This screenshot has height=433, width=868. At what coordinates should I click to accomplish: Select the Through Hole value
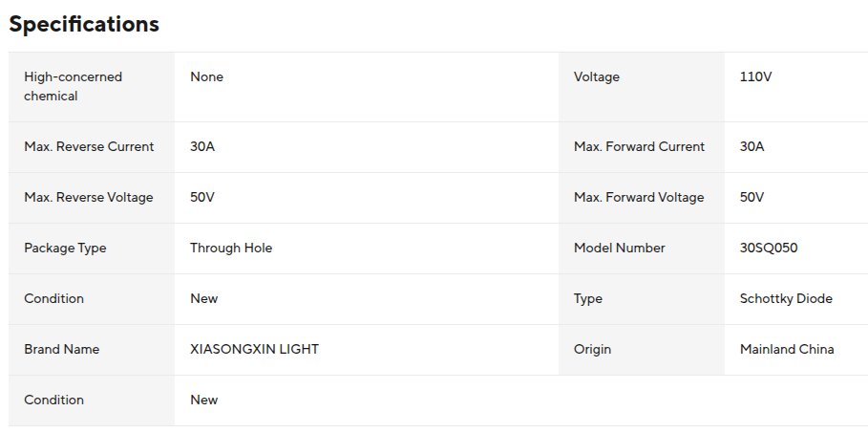[231, 248]
